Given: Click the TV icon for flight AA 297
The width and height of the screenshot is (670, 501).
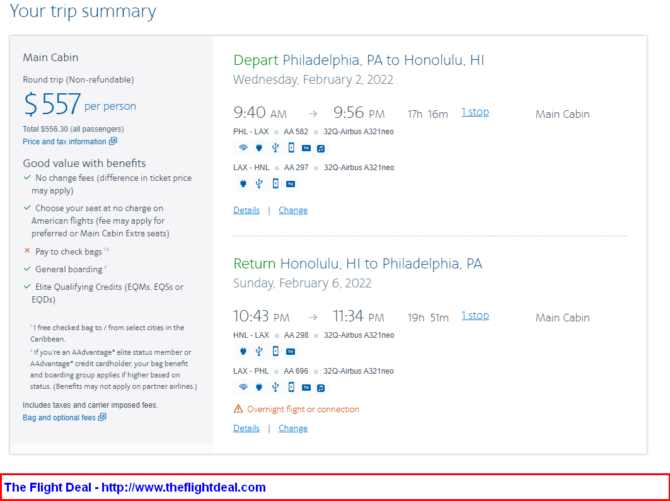Looking at the screenshot, I should pyautogui.click(x=291, y=184).
